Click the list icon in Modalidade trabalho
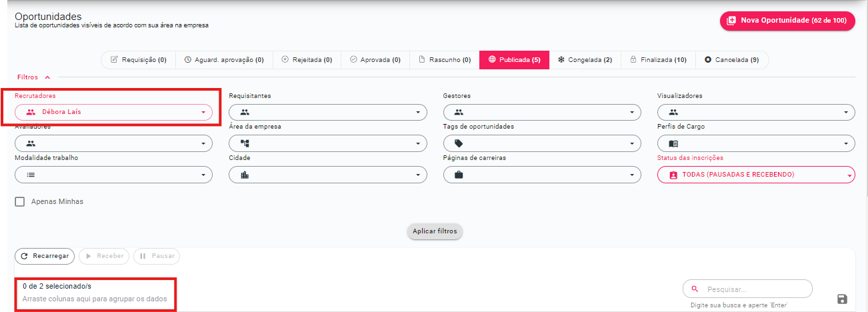 click(30, 175)
